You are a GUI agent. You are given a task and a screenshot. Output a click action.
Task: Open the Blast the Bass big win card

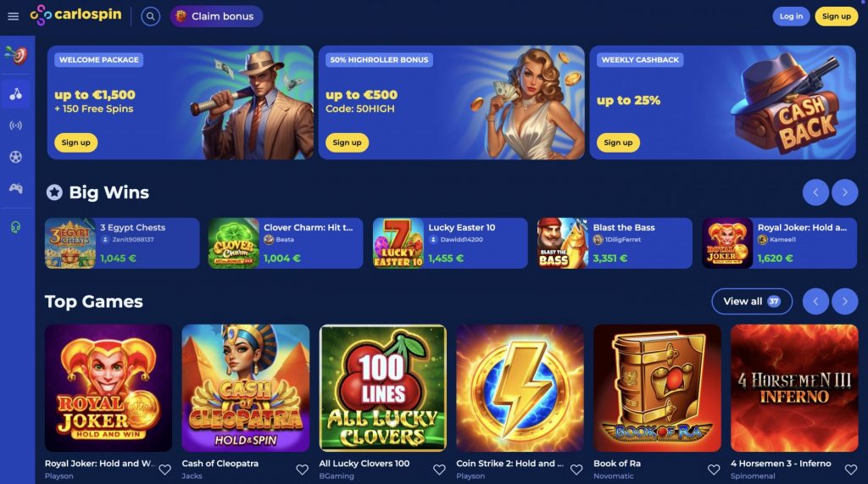[615, 243]
